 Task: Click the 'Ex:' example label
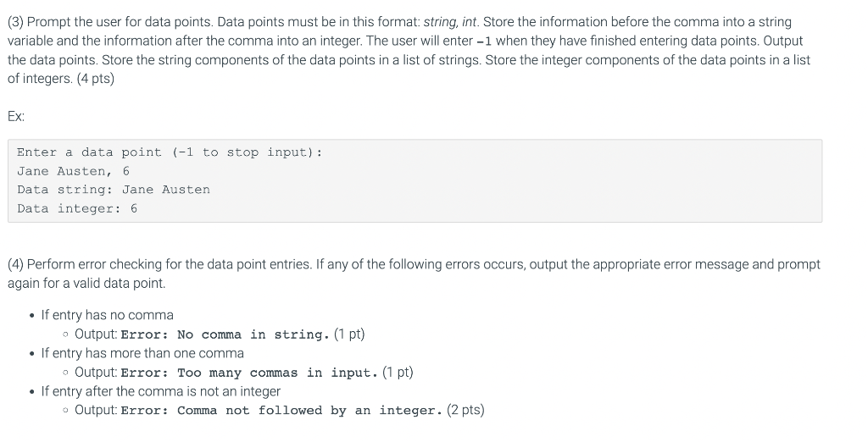pos(16,116)
